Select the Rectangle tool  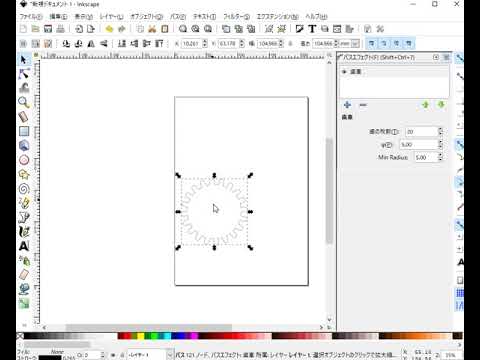[x=24, y=131]
